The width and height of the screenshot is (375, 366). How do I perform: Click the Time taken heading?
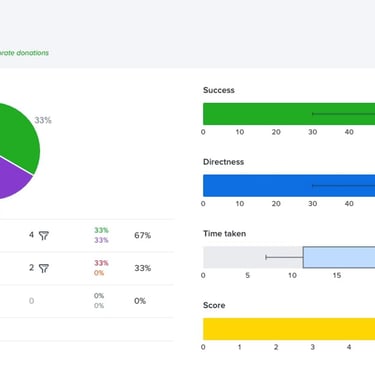coord(224,233)
